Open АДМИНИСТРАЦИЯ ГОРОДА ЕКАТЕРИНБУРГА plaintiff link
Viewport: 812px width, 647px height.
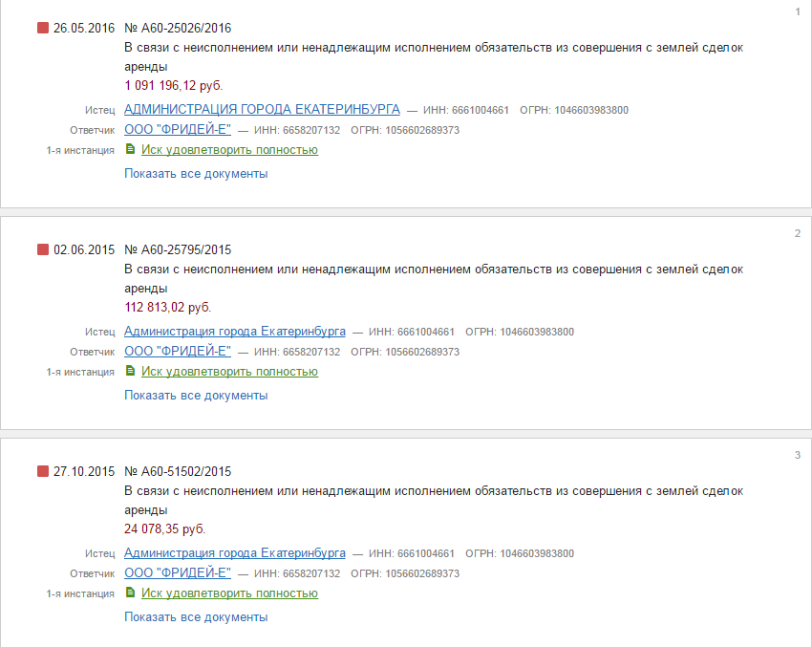pyautogui.click(x=262, y=109)
